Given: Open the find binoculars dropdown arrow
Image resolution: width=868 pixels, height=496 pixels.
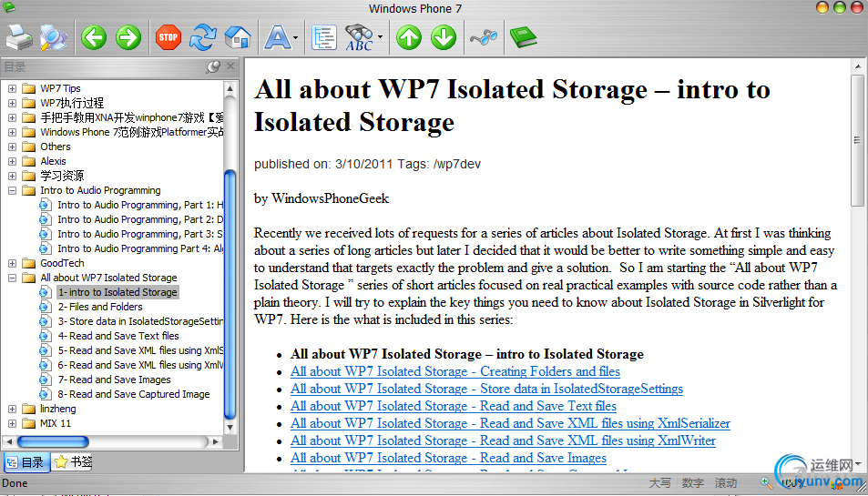Looking at the screenshot, I should [381, 37].
